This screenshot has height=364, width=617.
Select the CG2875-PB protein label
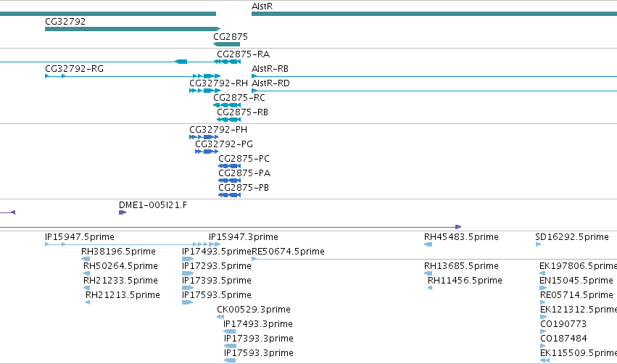(244, 188)
